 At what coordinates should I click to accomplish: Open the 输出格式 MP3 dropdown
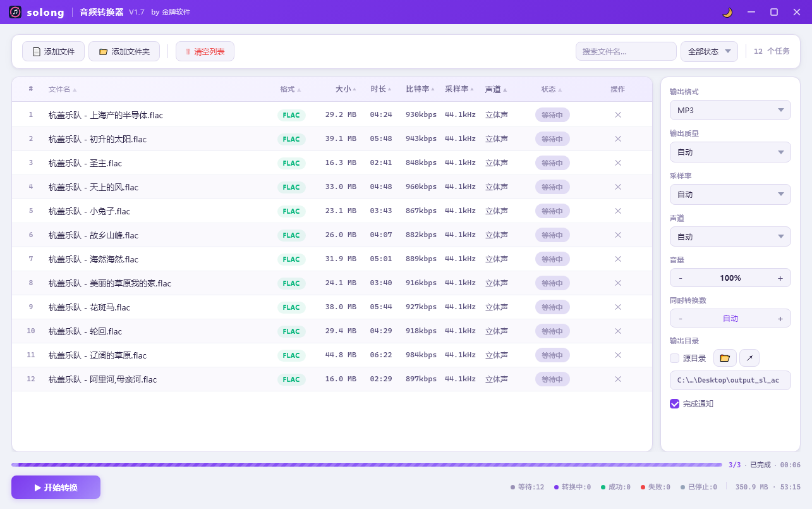pyautogui.click(x=730, y=110)
